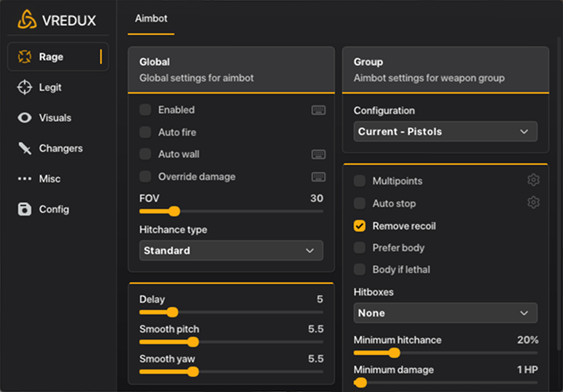Click the FOV slider handle

click(174, 211)
